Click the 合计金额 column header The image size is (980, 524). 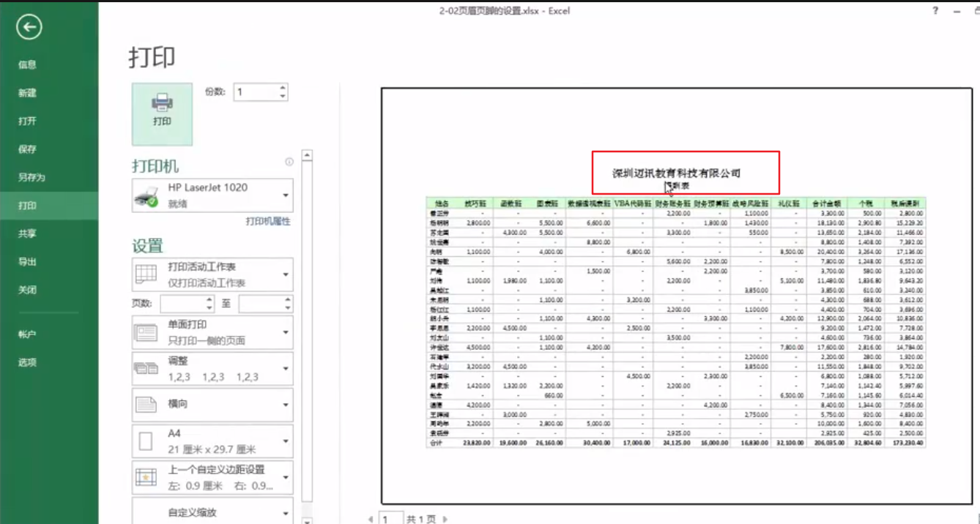click(828, 203)
